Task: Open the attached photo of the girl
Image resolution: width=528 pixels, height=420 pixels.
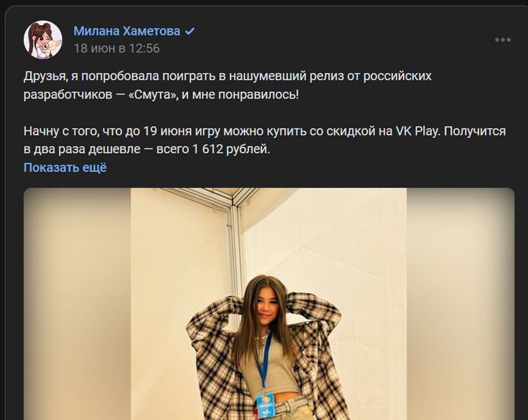Action: 269,304
